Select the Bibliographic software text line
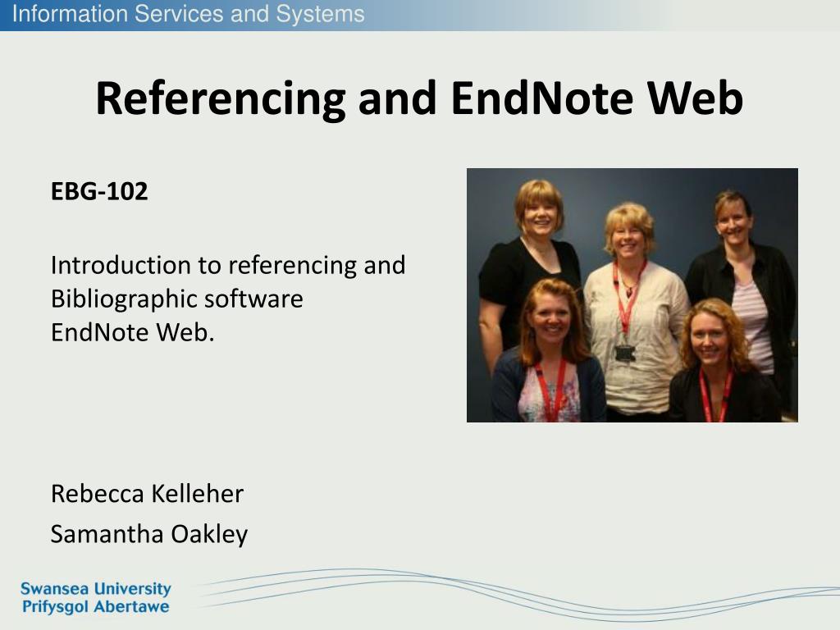Image resolution: width=840 pixels, height=630 pixels. (x=177, y=299)
